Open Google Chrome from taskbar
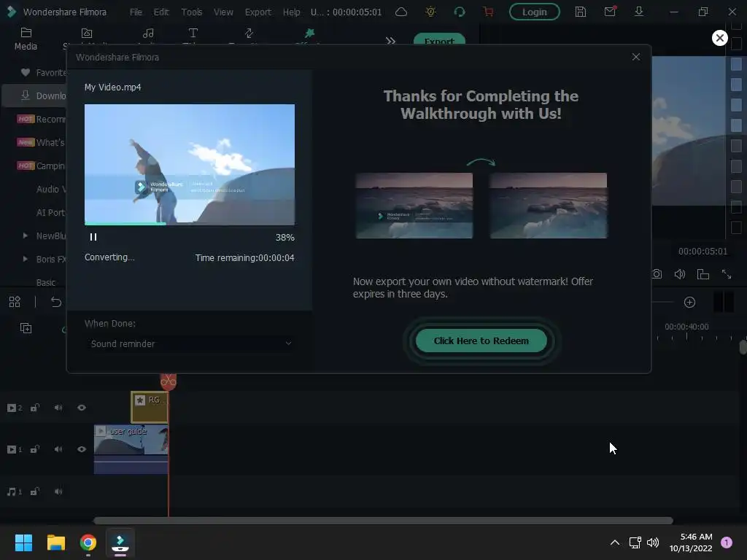Viewport: 747px width, 560px height. (88, 542)
